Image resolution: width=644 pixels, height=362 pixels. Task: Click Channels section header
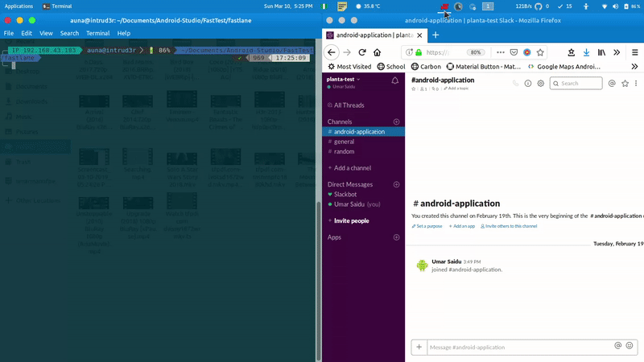pos(340,121)
